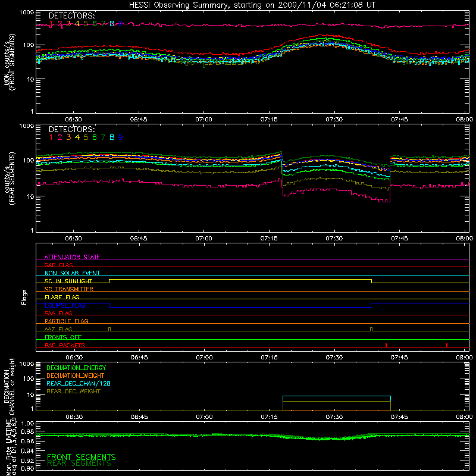
Task: Click the 'counts/s (REAR SEGMENTS)' axis title
Action: [10, 178]
